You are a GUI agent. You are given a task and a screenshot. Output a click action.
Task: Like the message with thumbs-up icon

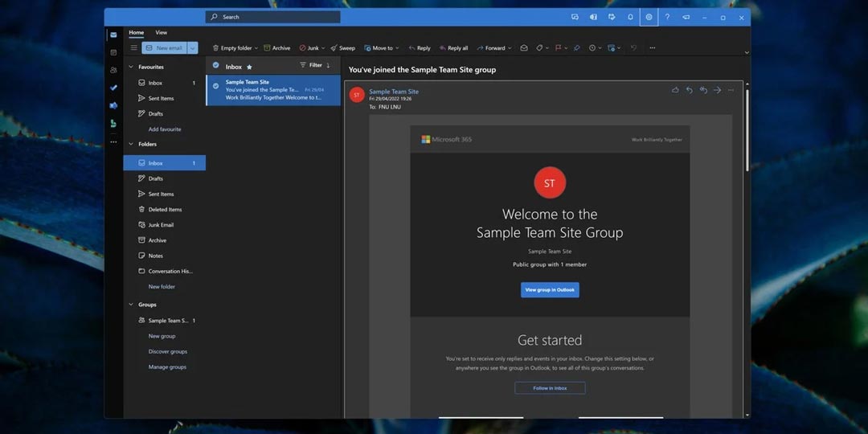point(675,90)
